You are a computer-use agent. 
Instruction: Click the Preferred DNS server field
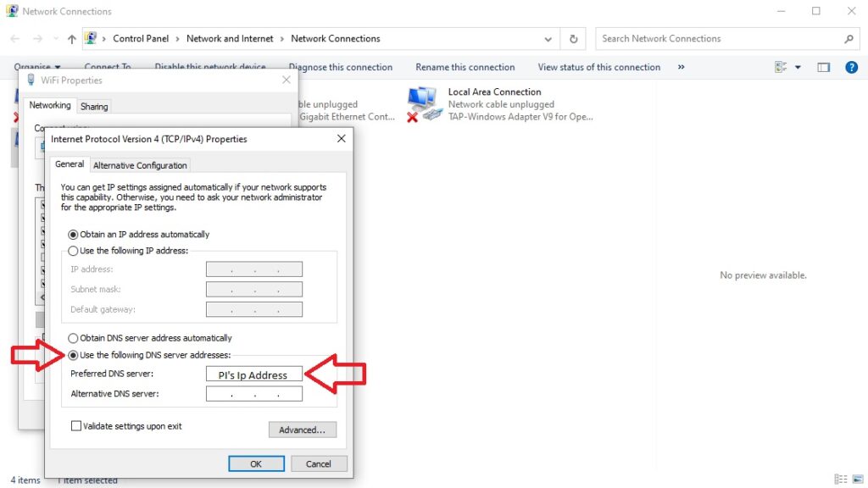[x=253, y=374]
